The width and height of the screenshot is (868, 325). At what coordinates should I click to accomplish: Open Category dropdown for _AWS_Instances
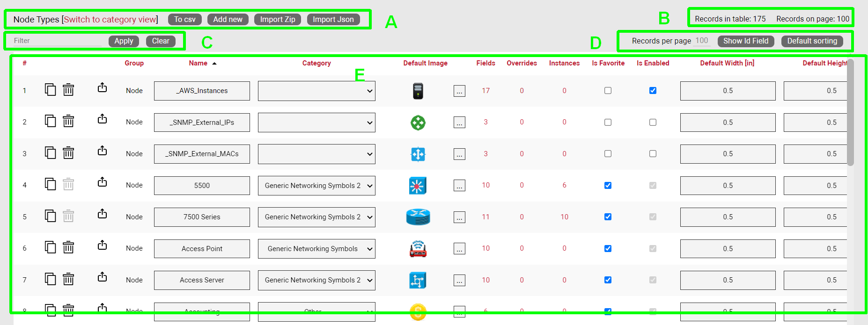click(x=316, y=91)
